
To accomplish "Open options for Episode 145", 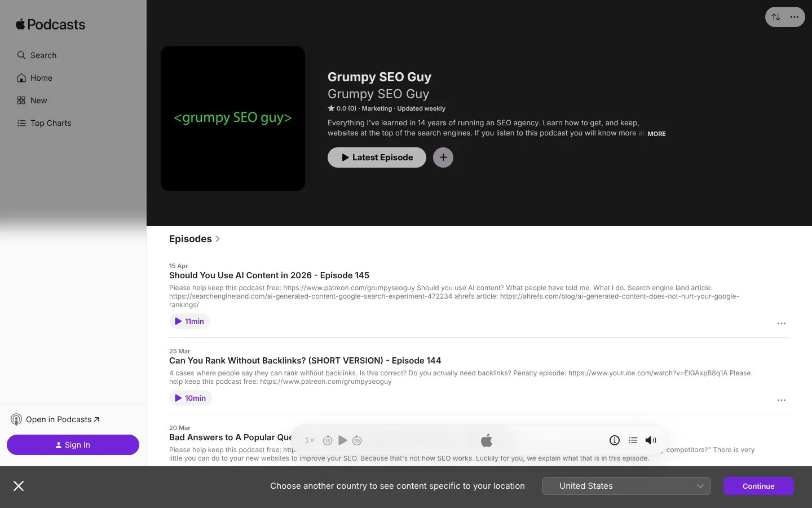I will [x=782, y=323].
